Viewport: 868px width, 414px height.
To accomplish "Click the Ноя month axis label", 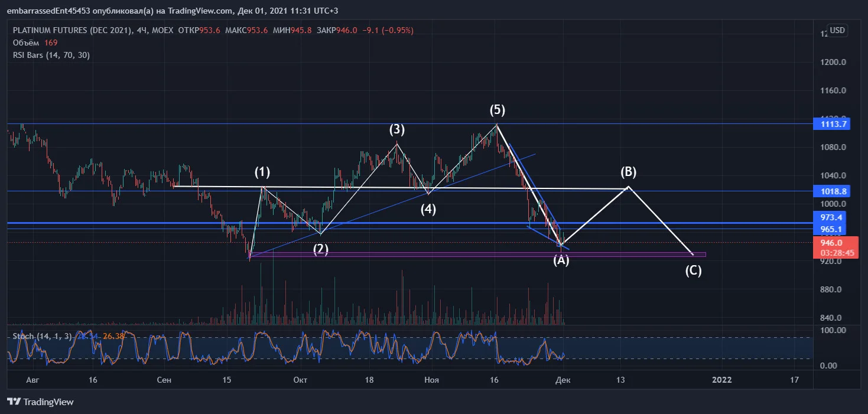I will click(x=431, y=380).
